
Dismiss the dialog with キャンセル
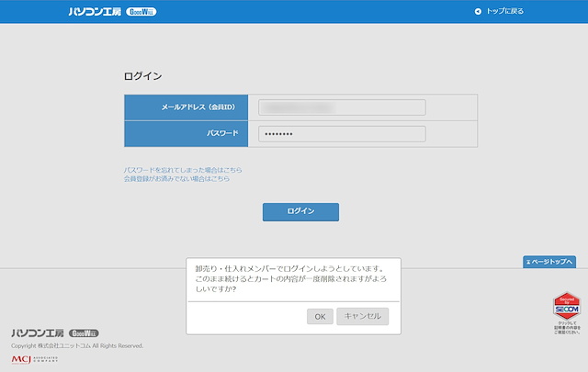pyautogui.click(x=363, y=316)
